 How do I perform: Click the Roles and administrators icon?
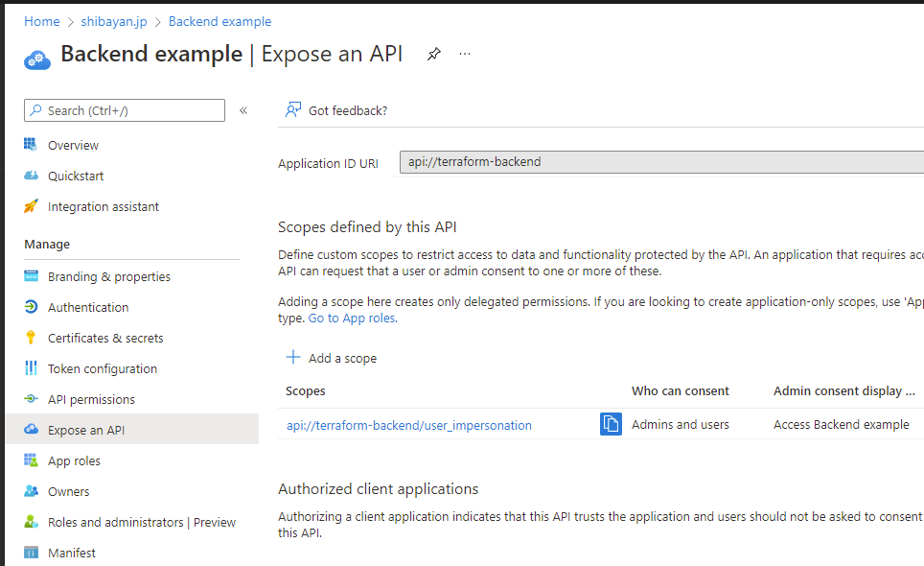pyautogui.click(x=31, y=521)
